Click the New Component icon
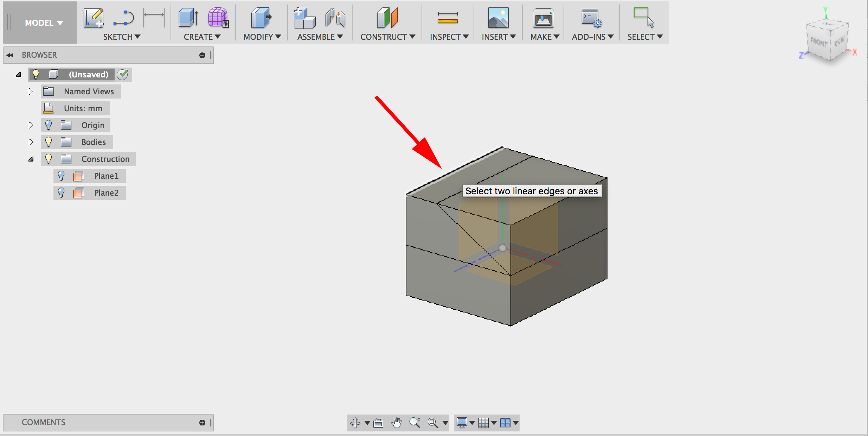 click(305, 18)
